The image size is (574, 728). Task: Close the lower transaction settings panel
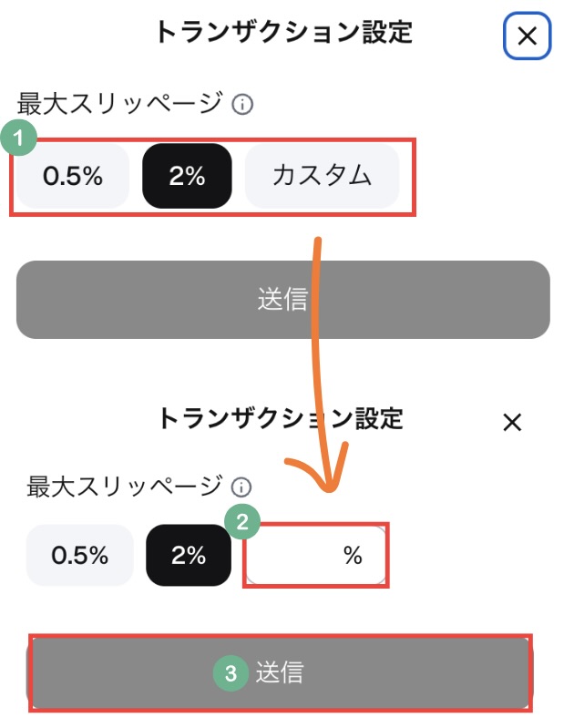coord(512,422)
